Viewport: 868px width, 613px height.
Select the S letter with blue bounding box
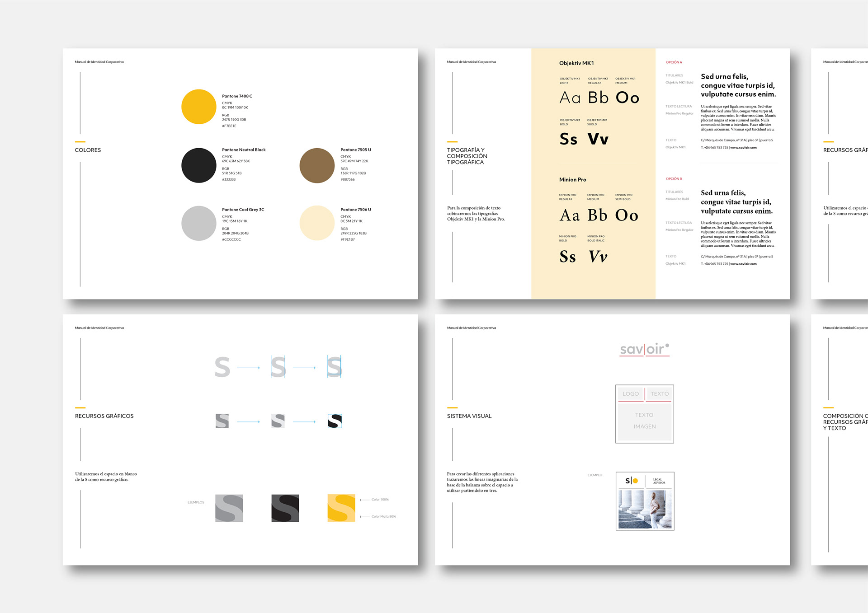coord(335,367)
